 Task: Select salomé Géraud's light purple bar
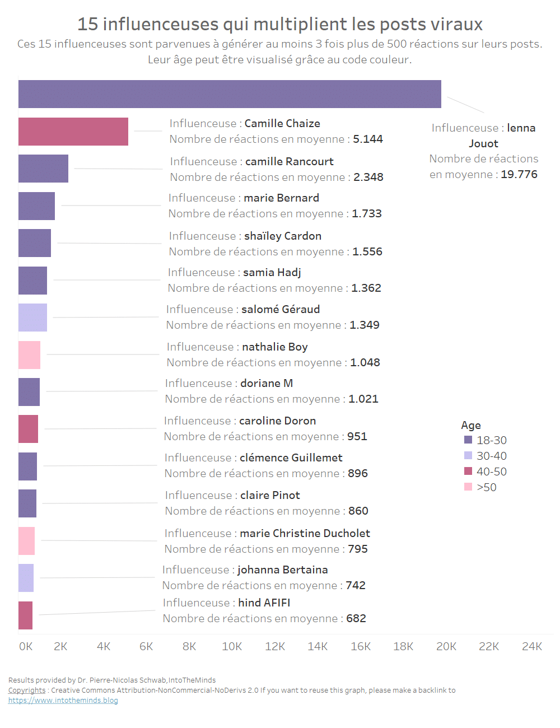32,318
